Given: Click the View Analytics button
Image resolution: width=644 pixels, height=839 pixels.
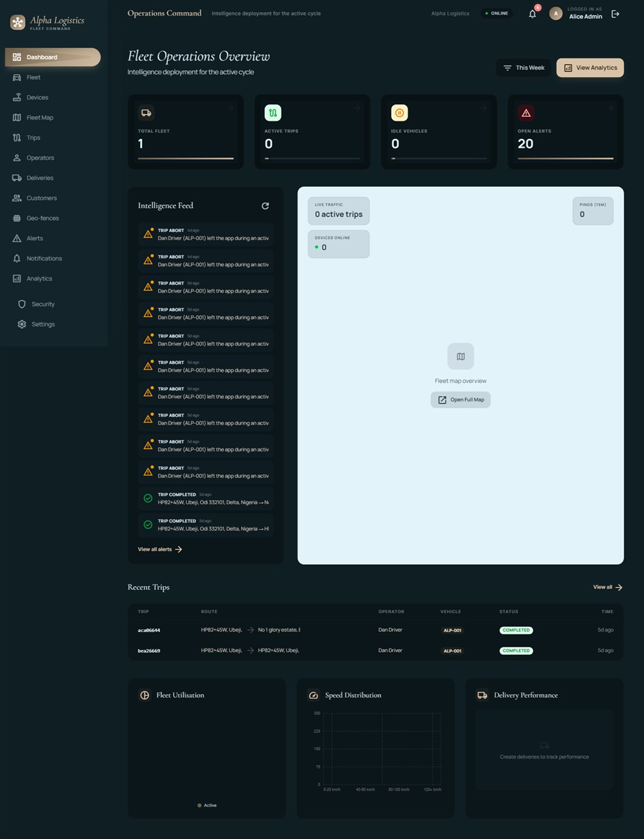Looking at the screenshot, I should (x=590, y=68).
